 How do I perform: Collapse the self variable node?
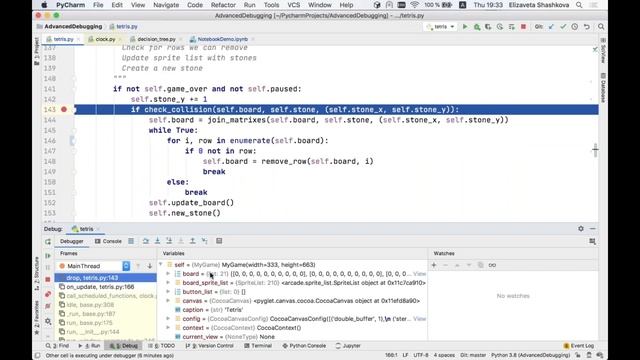tap(161, 265)
